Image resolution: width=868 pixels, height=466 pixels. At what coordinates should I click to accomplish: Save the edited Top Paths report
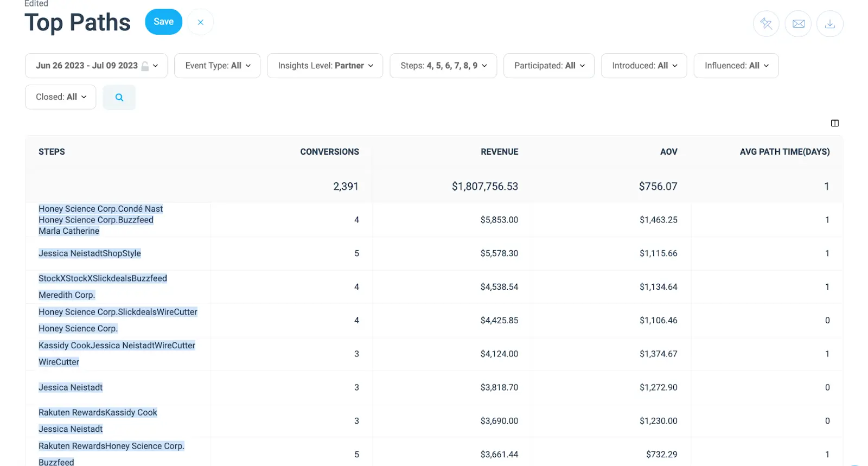click(x=164, y=22)
